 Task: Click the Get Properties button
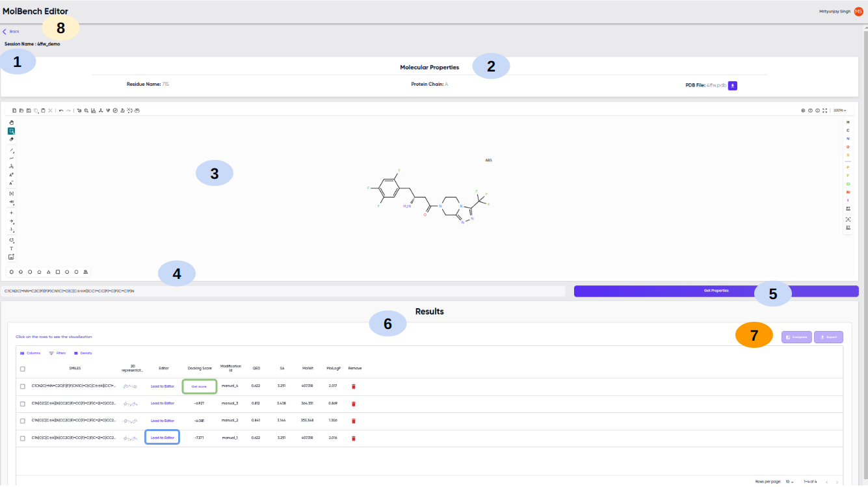tap(716, 291)
